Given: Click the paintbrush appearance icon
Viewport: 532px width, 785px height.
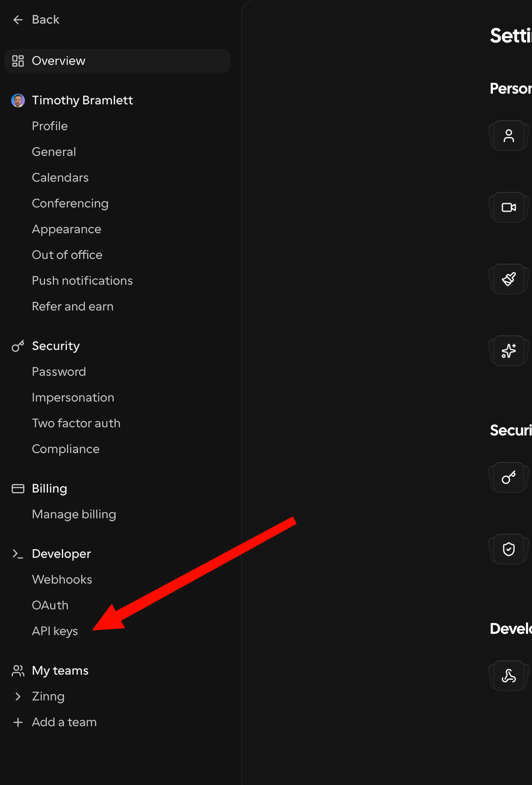Looking at the screenshot, I should (509, 279).
